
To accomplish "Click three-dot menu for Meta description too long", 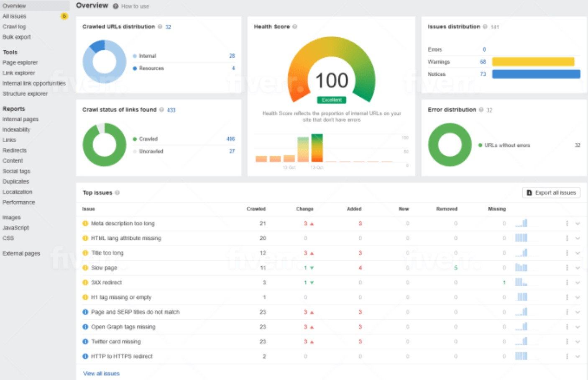I will click(x=567, y=223).
